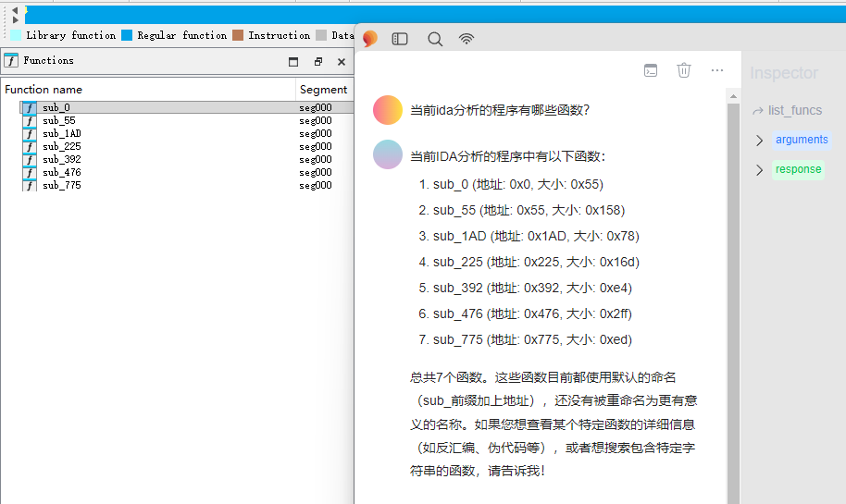Click the navigation band left arrow

tap(15, 10)
